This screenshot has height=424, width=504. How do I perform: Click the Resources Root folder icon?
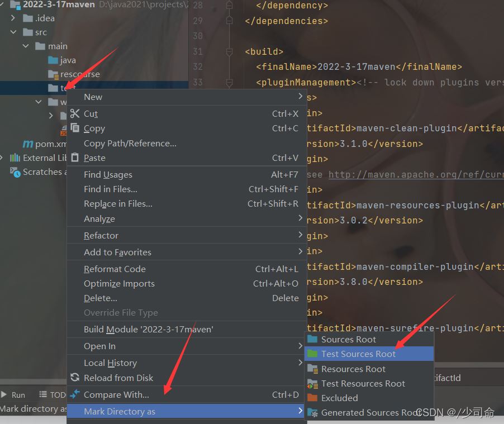312,369
